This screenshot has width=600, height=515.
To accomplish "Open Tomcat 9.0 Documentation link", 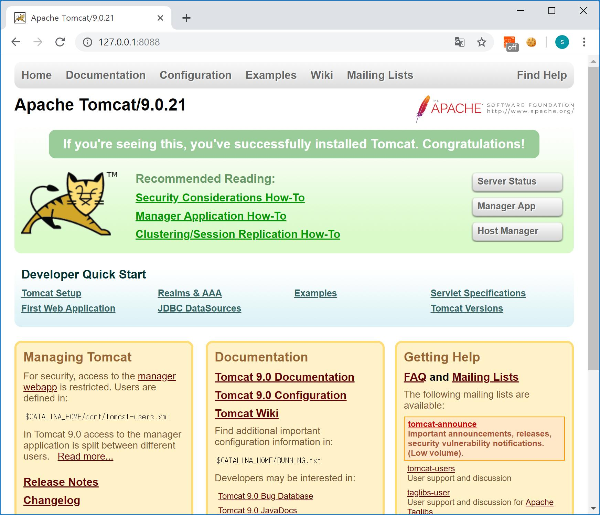I will click(284, 377).
